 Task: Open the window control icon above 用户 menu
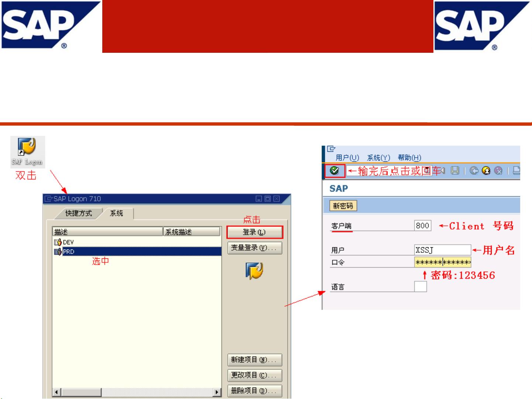(x=331, y=149)
